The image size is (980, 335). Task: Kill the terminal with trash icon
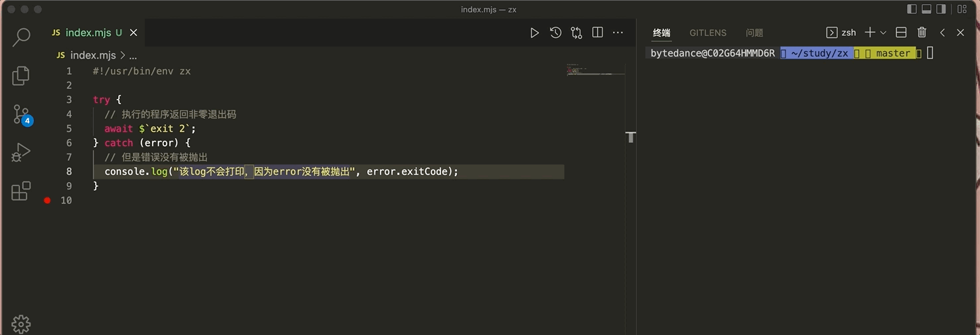[x=922, y=33]
